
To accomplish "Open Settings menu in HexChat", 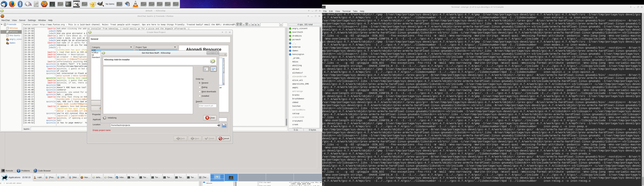I will pos(32,20).
